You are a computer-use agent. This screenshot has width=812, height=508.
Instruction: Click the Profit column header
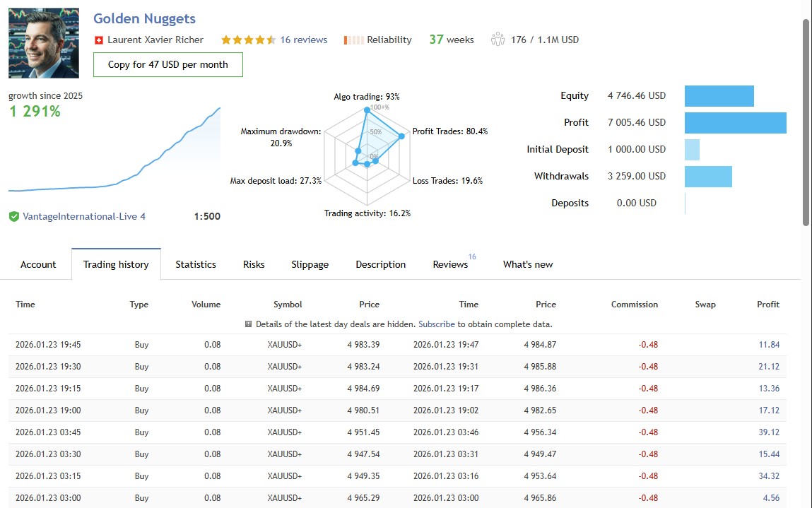[768, 305]
